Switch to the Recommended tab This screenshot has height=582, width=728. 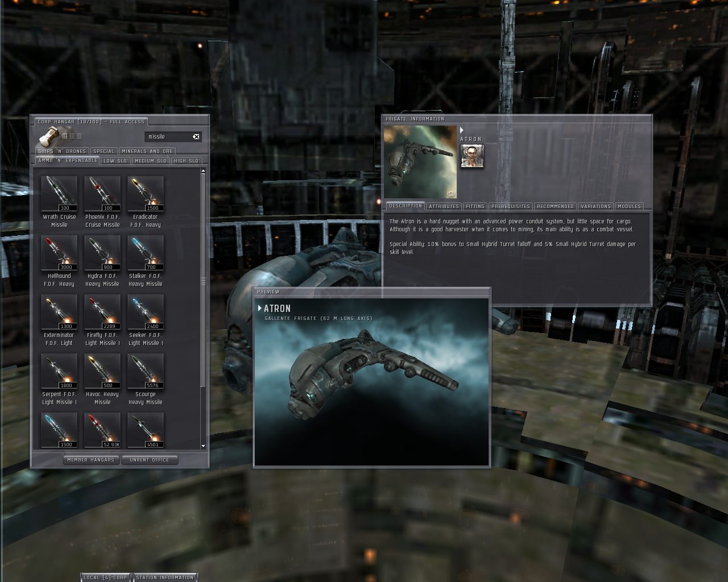click(x=555, y=206)
